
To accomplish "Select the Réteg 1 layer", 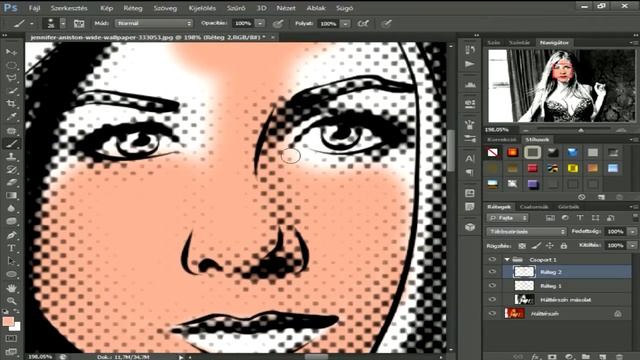I will click(567, 286).
